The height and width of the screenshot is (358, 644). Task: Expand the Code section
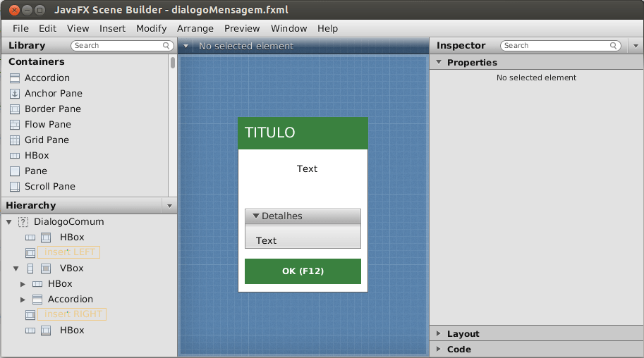(439, 349)
